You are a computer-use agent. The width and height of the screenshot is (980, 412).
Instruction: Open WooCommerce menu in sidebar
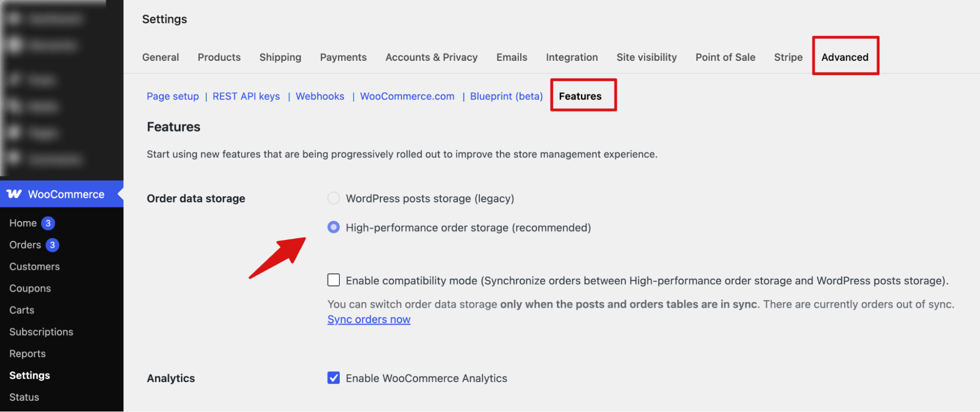click(x=62, y=194)
